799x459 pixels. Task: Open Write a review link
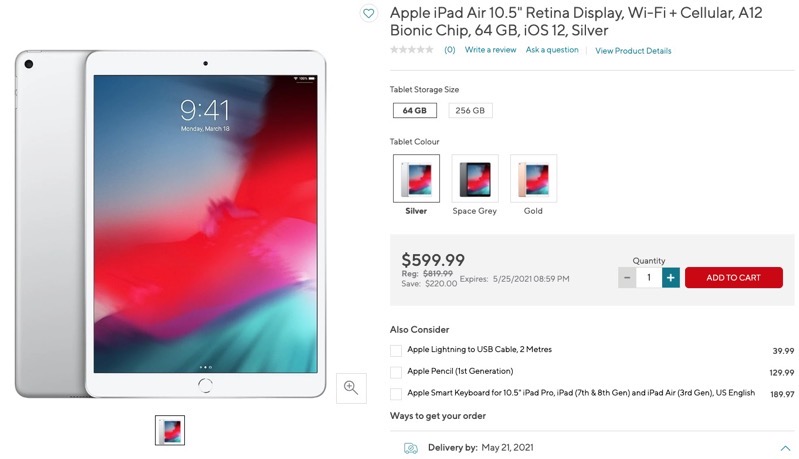point(490,50)
